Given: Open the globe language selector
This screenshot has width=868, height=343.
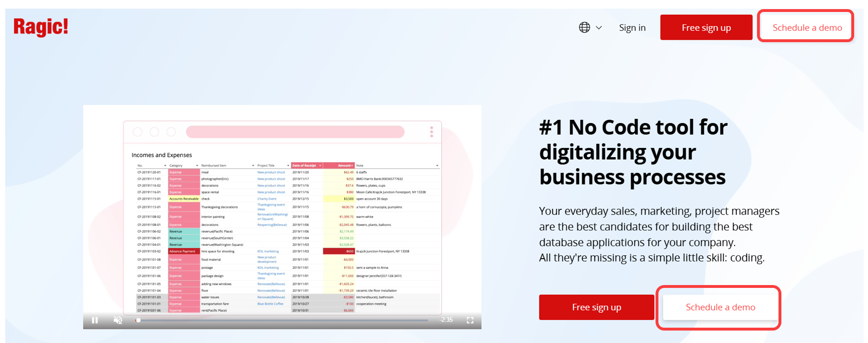Looking at the screenshot, I should [584, 27].
